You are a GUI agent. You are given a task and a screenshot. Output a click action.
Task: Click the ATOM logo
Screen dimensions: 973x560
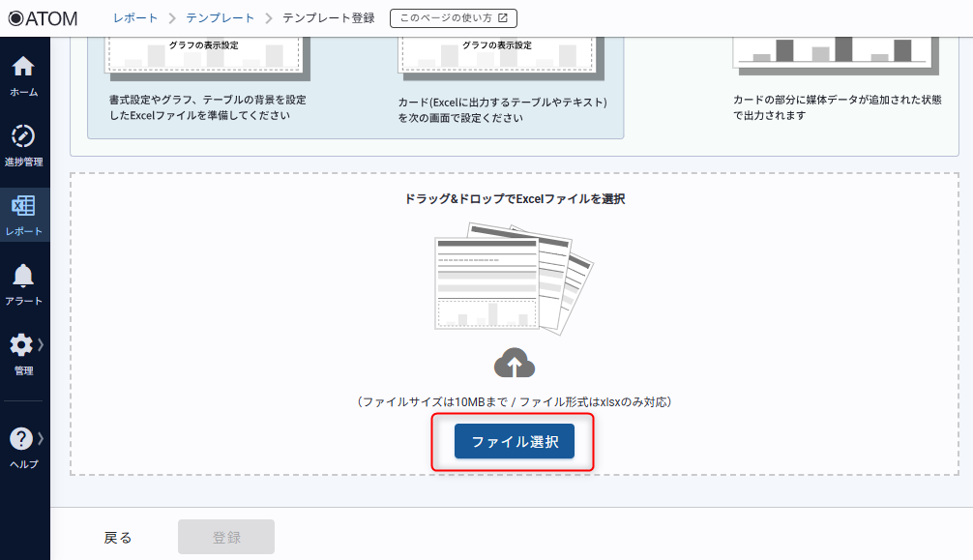pyautogui.click(x=43, y=18)
